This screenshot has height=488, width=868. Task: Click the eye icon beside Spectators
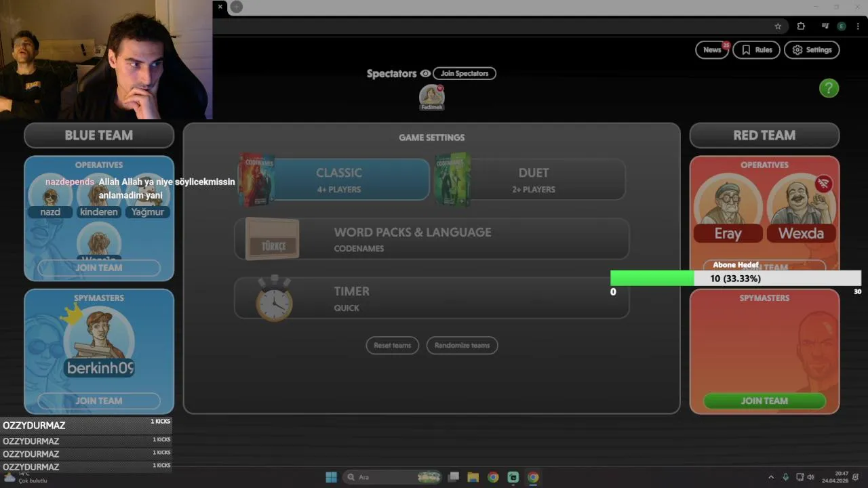(425, 73)
